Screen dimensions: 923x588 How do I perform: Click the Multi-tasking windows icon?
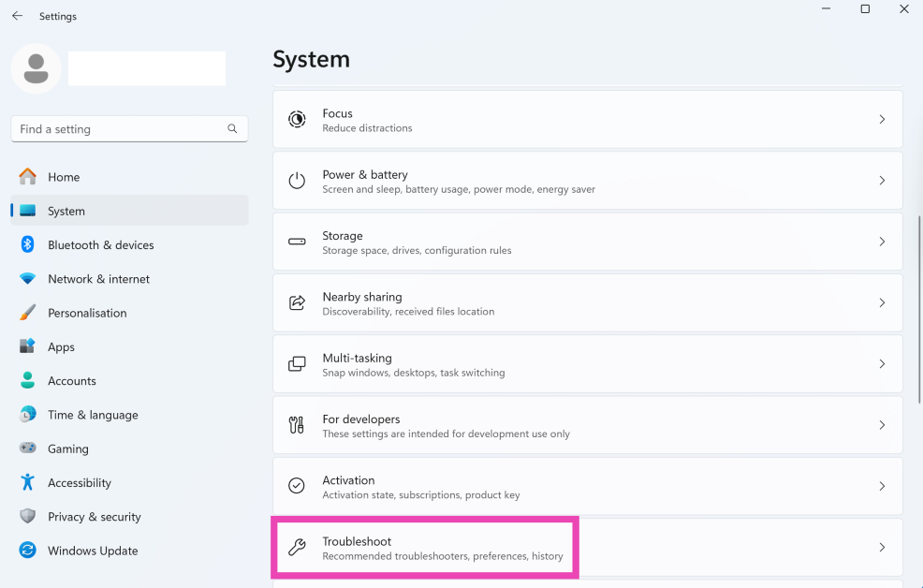[297, 364]
